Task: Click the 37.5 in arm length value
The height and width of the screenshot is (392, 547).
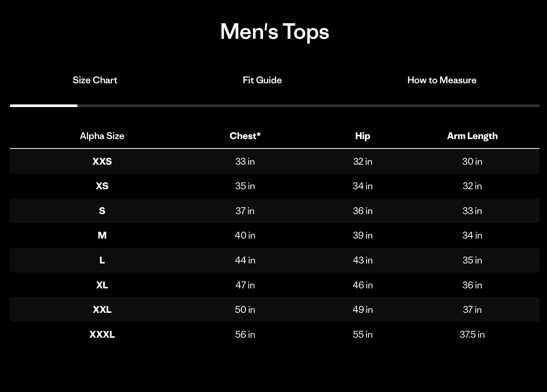Action: [472, 334]
